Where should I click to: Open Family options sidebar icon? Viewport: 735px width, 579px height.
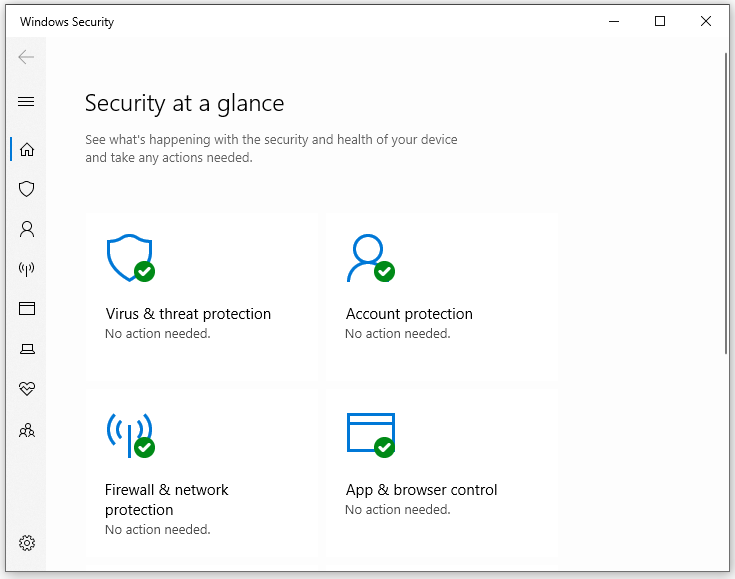(x=27, y=430)
